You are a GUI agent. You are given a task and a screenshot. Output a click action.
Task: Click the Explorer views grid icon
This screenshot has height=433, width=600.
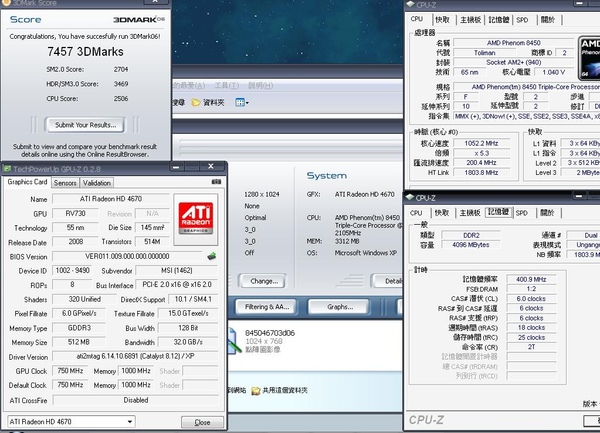point(240,103)
